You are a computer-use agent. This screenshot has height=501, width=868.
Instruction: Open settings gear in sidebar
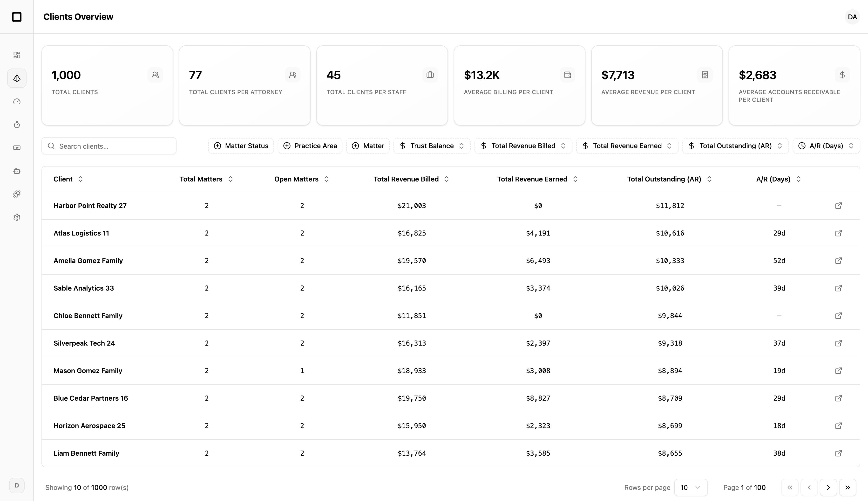pyautogui.click(x=16, y=217)
